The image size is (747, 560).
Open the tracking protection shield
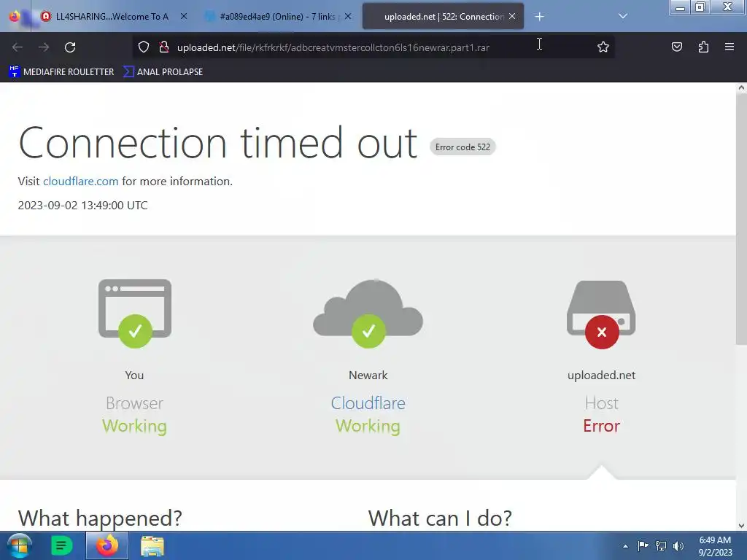tap(144, 47)
